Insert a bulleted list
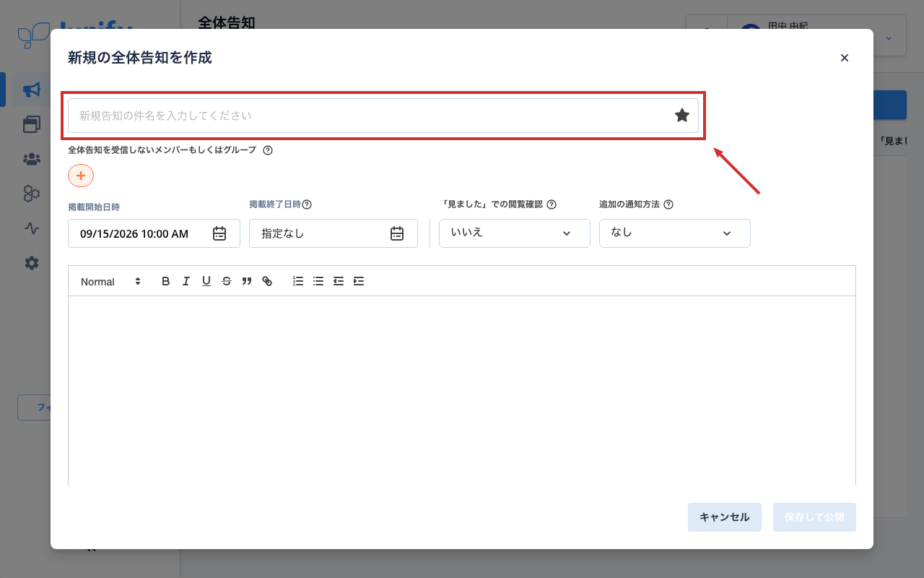 [318, 281]
